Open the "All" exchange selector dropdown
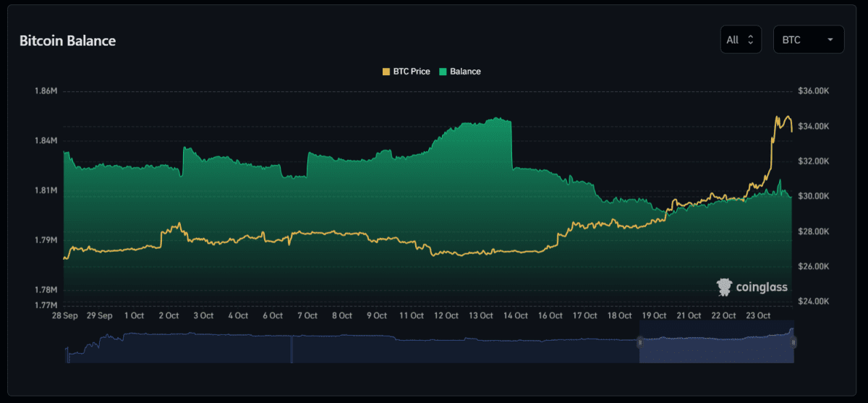The height and width of the screenshot is (403, 868). [x=740, y=40]
